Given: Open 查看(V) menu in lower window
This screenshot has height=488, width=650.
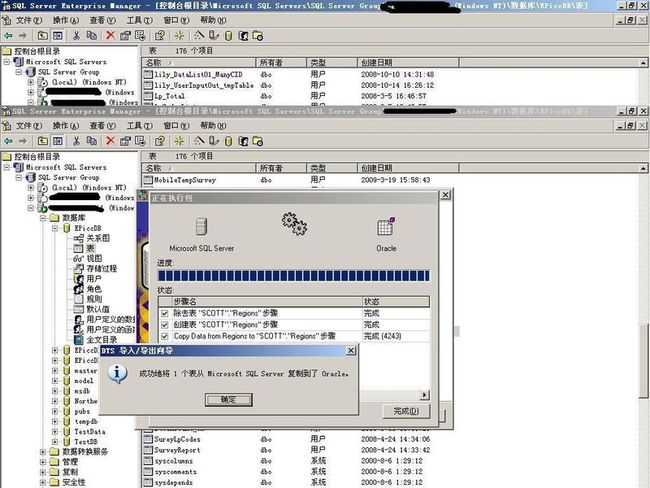Looking at the screenshot, I should pos(103,126).
